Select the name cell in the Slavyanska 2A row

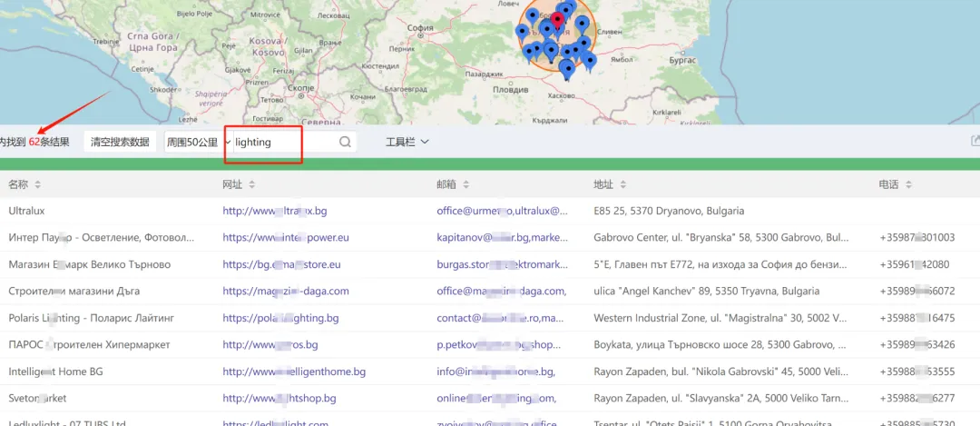click(37, 399)
